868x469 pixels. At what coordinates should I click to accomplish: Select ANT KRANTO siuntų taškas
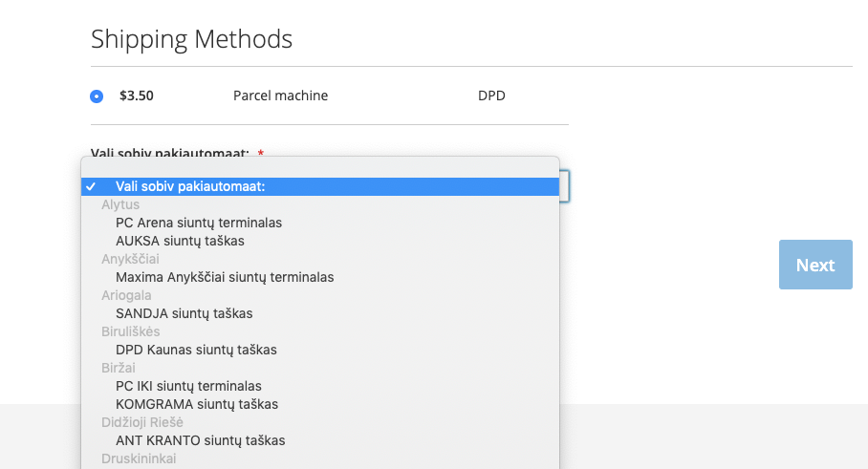(320, 440)
